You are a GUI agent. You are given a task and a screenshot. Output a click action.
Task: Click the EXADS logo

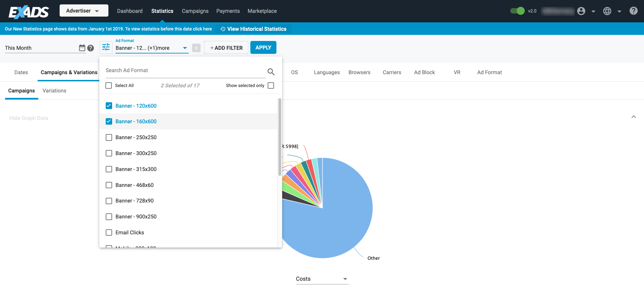pyautogui.click(x=29, y=12)
